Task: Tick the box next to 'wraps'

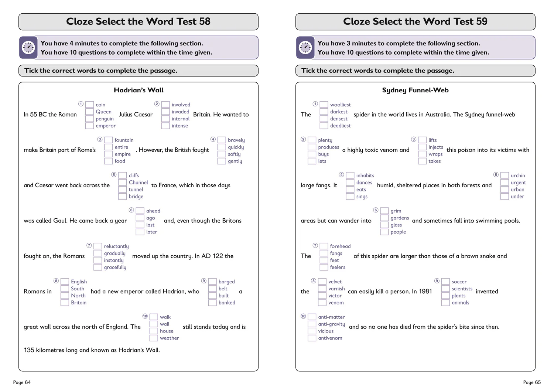Action: 423,154
